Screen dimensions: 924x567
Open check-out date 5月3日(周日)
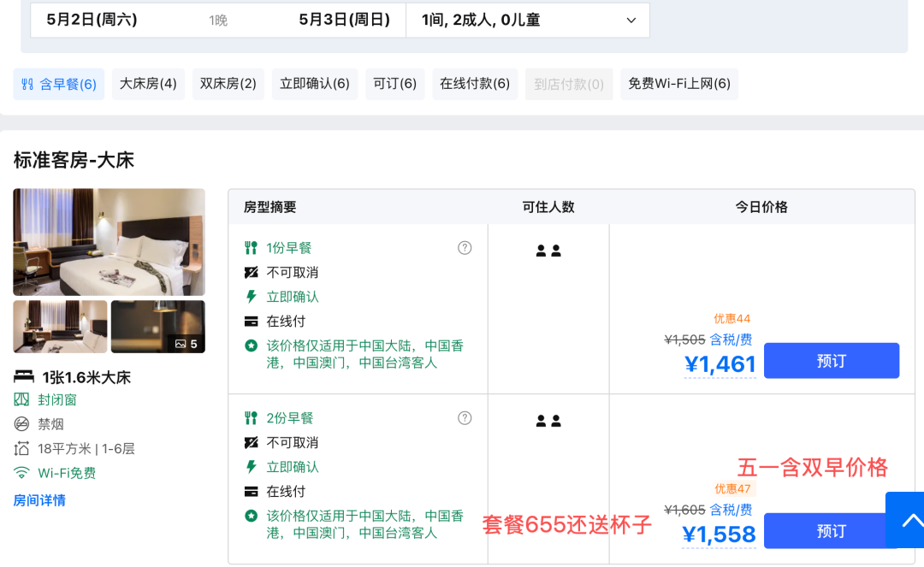[344, 20]
